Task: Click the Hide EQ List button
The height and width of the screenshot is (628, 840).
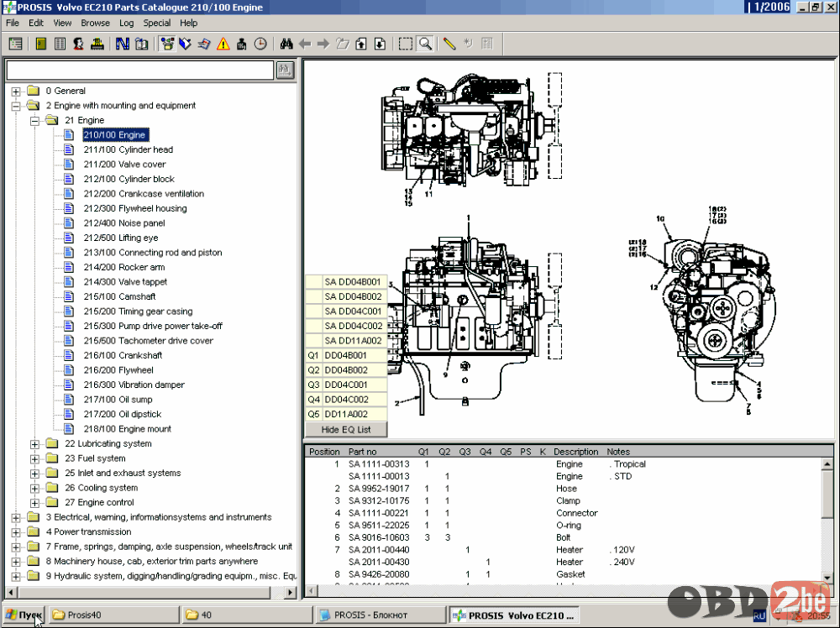Action: tap(346, 429)
